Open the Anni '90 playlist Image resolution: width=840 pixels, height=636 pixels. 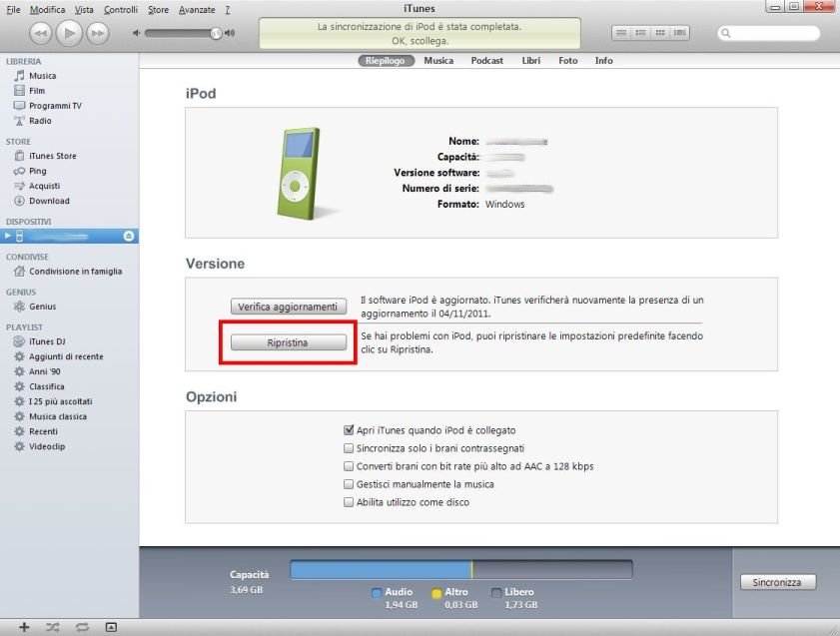pos(45,371)
